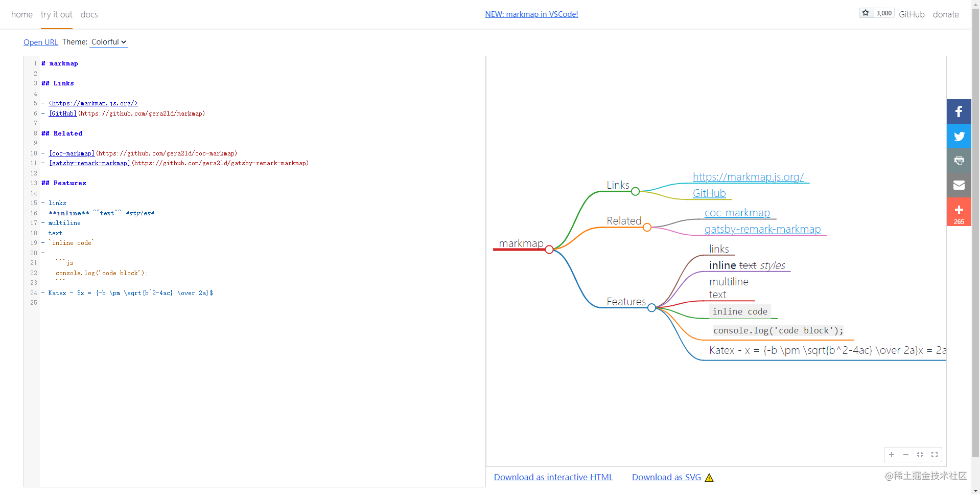Screen dimensions: 980x494
Task: Zoom out of the mindmap using minus icon
Action: 905,454
